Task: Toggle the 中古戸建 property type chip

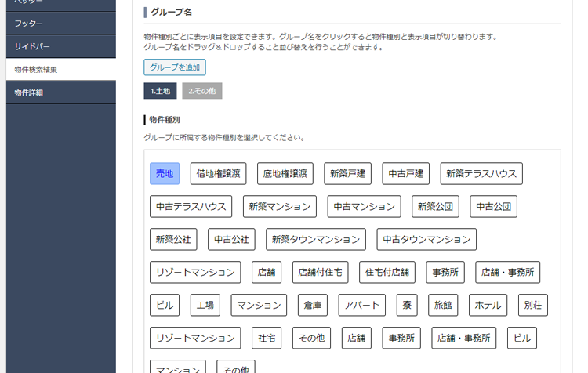Action: 406,173
